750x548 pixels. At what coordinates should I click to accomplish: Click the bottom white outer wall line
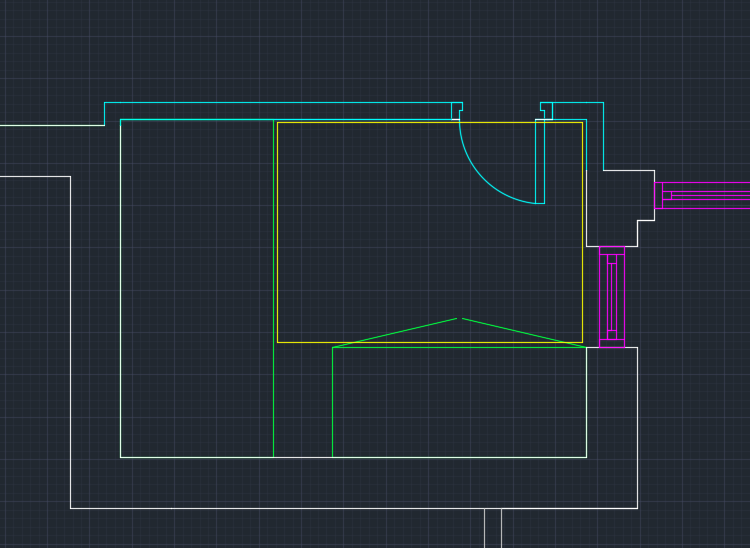point(300,508)
